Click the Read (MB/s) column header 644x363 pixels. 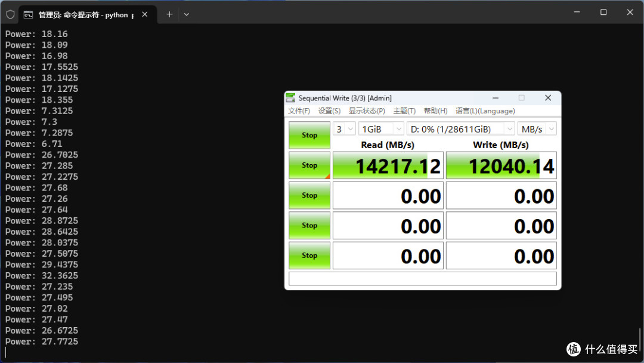pos(388,144)
